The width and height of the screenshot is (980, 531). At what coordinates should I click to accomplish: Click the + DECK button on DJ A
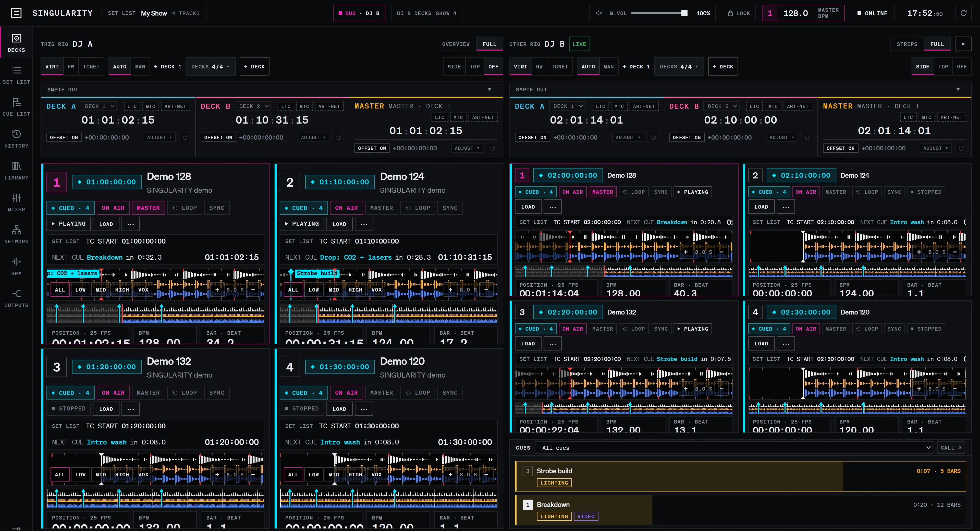(x=254, y=67)
